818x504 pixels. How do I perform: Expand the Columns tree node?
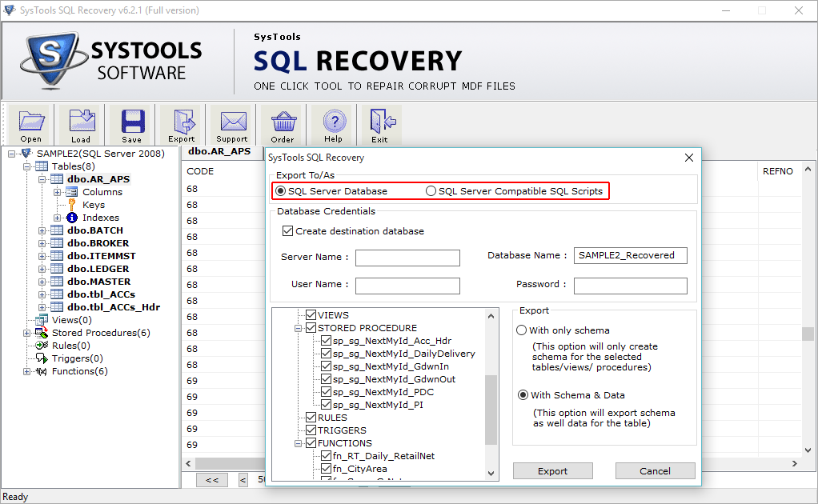coord(57,192)
